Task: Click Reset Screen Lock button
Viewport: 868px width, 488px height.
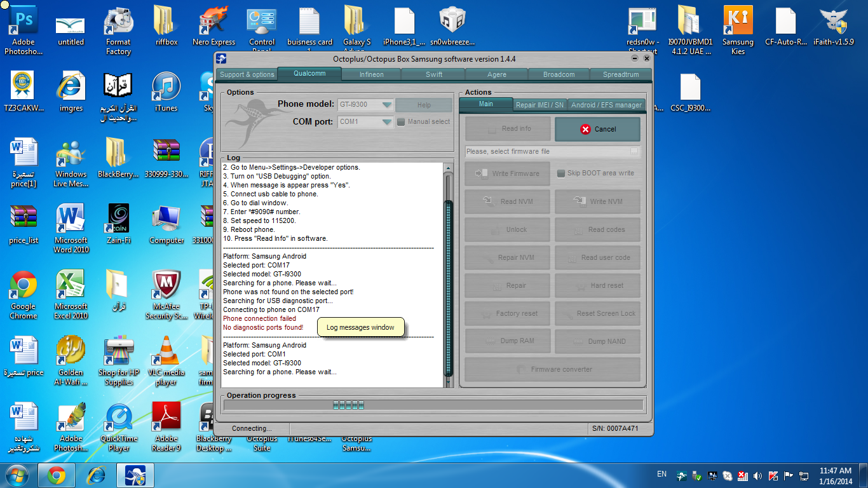Action: pos(597,313)
